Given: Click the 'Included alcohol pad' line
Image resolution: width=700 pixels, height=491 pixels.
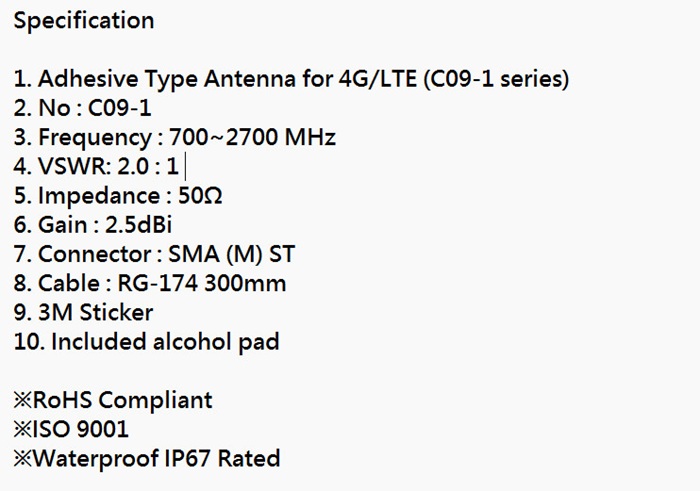Looking at the screenshot, I should click(x=165, y=342).
